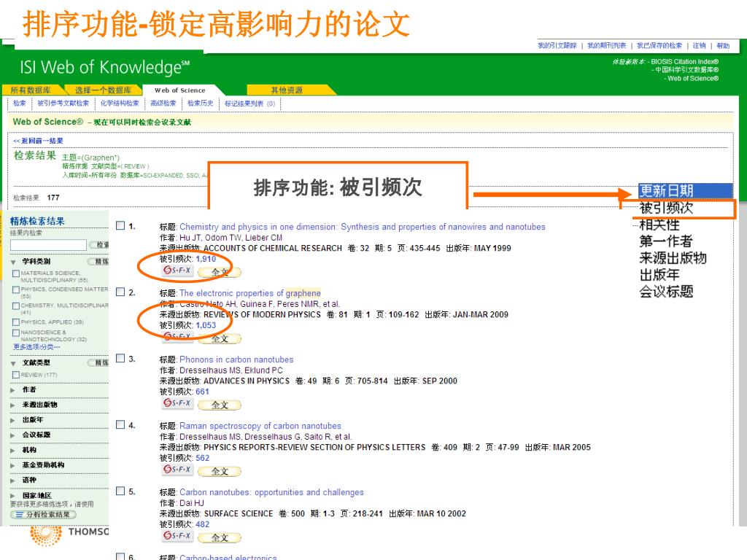Tick the Chemistry, Multidisciplinary filter

pos(16,306)
